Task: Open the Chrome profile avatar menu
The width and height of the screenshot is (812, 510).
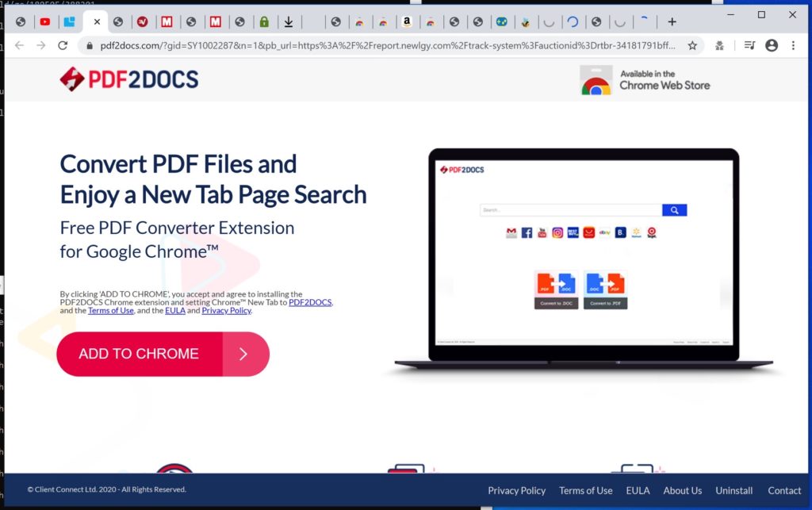Action: pyautogui.click(x=771, y=45)
